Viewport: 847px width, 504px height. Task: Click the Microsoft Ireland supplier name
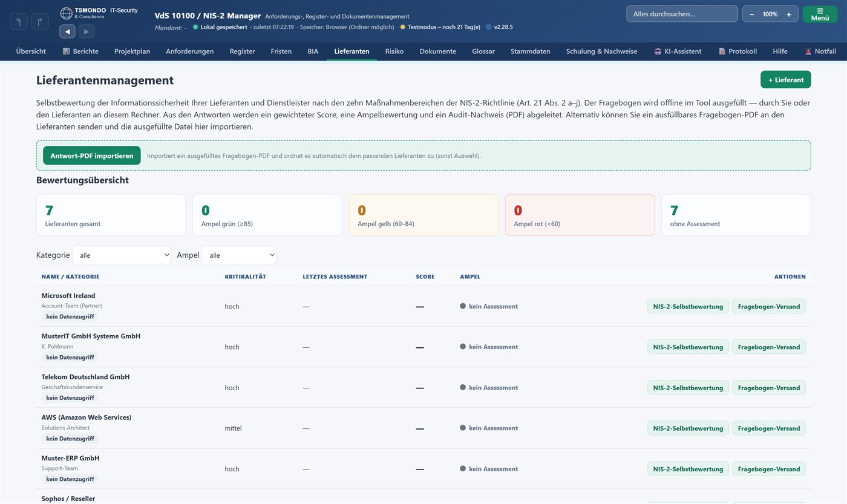point(68,296)
